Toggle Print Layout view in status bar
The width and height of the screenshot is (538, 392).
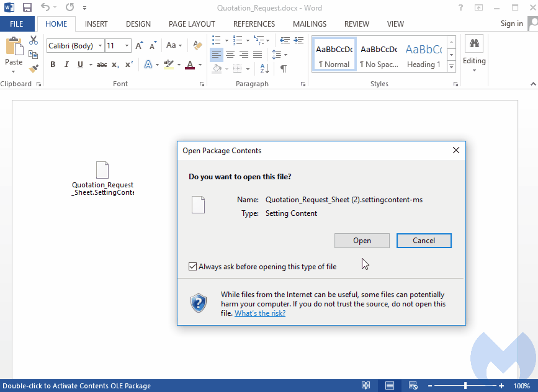tap(390, 385)
